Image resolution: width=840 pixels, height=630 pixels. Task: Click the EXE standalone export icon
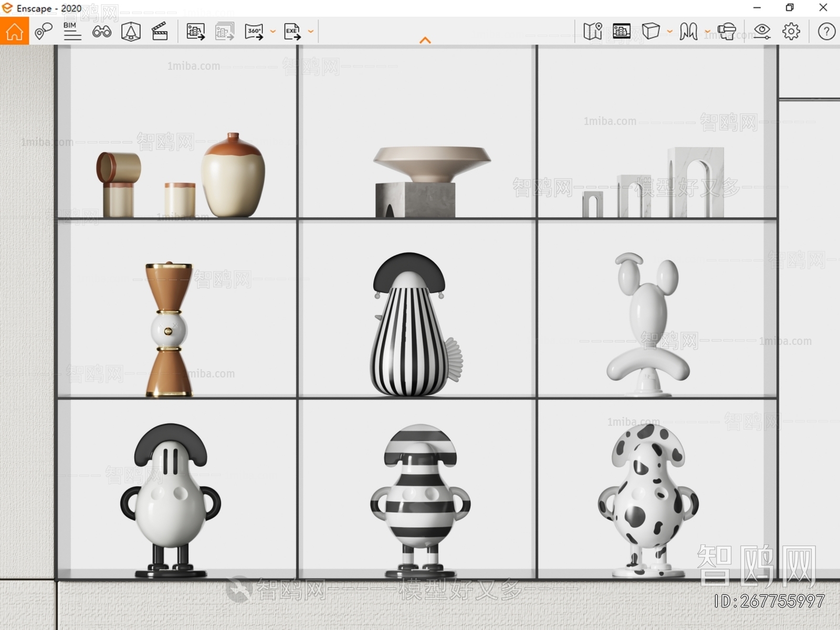click(x=292, y=31)
